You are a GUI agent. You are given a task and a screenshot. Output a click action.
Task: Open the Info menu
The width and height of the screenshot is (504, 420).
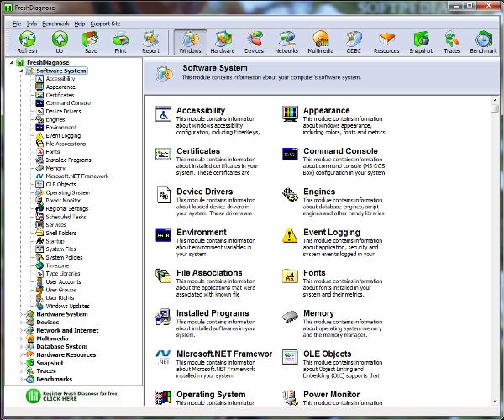point(32,24)
